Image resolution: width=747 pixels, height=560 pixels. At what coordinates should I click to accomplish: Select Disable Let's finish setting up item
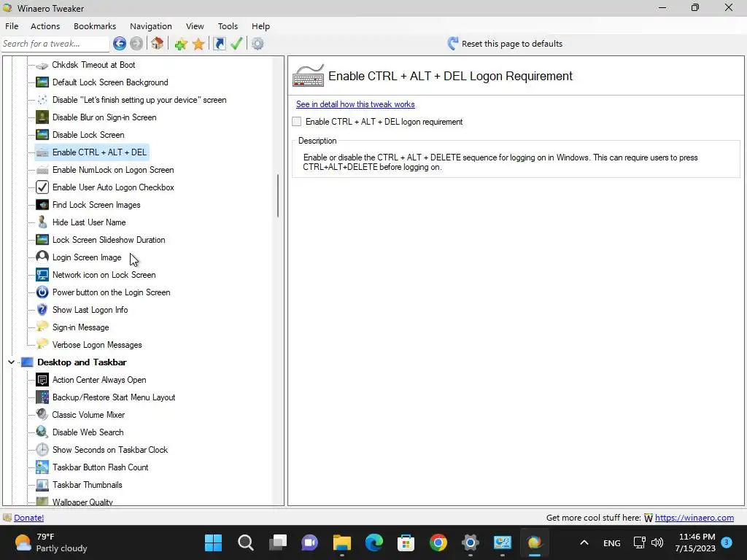[x=139, y=100]
